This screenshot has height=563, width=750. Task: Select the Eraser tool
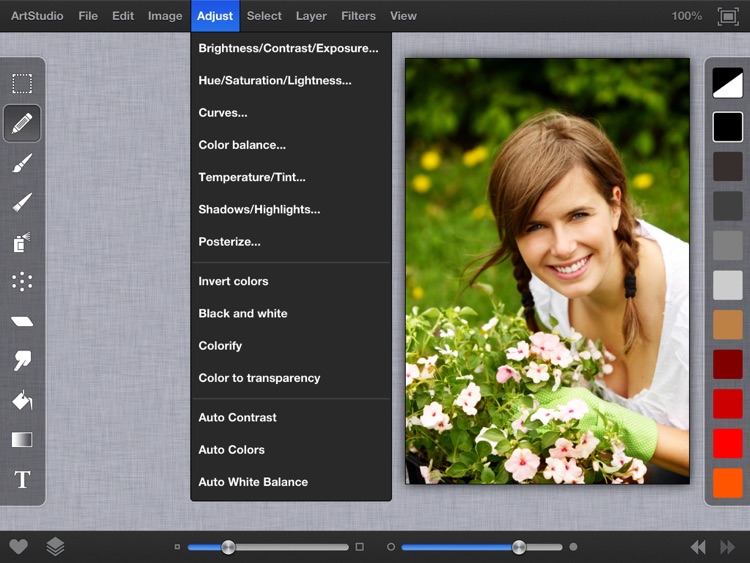[22, 321]
